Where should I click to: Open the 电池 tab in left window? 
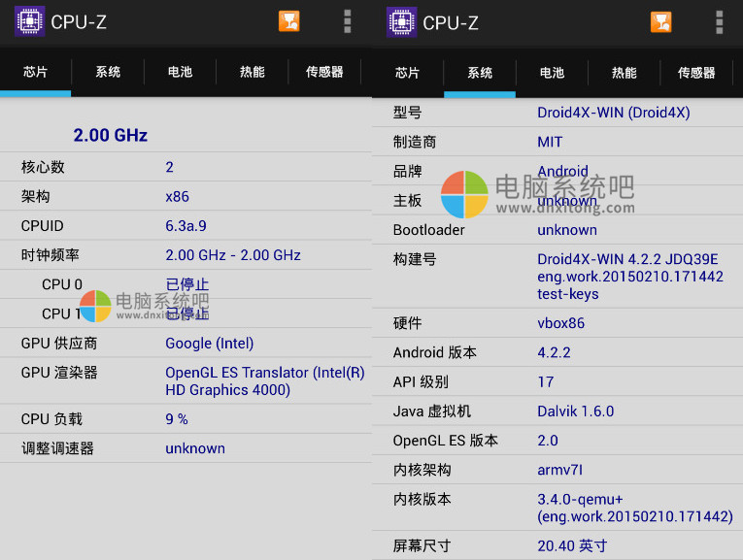tap(180, 72)
